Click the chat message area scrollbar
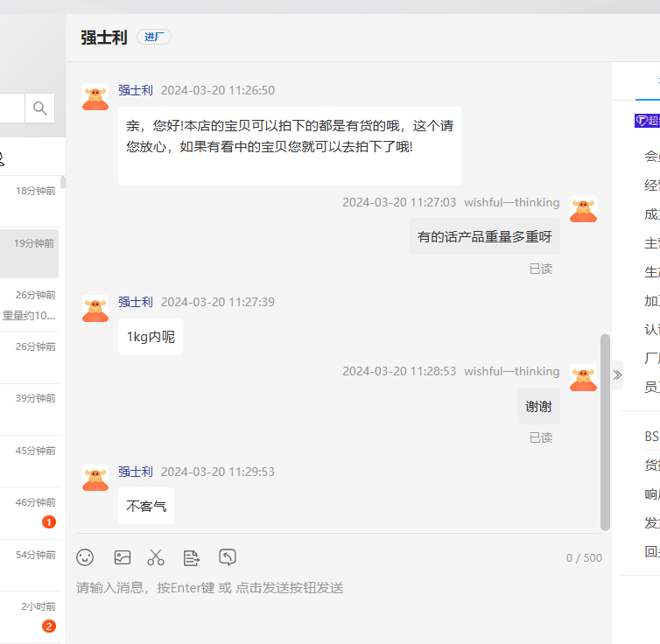The height and width of the screenshot is (644, 660). point(605,430)
